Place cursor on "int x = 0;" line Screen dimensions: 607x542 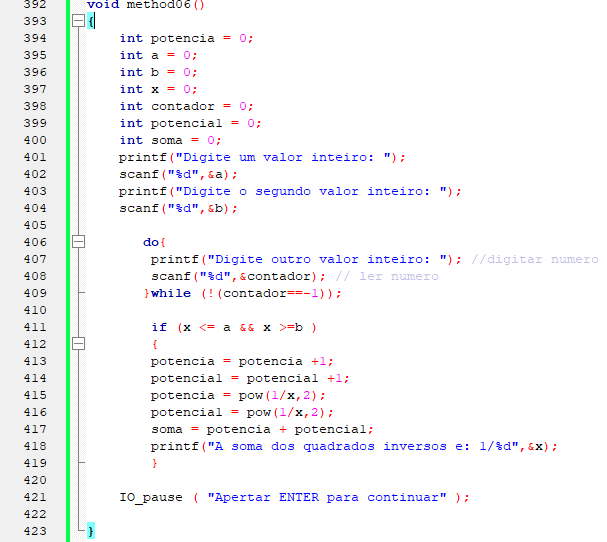[x=158, y=89]
